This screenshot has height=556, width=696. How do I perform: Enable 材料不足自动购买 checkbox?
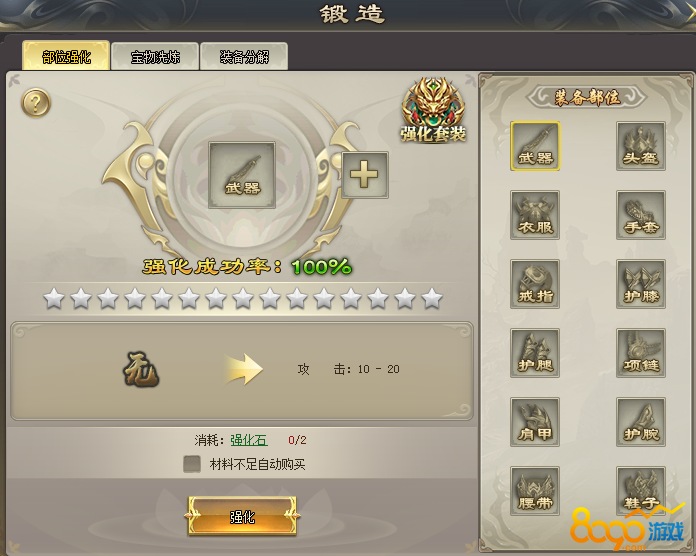coord(192,464)
